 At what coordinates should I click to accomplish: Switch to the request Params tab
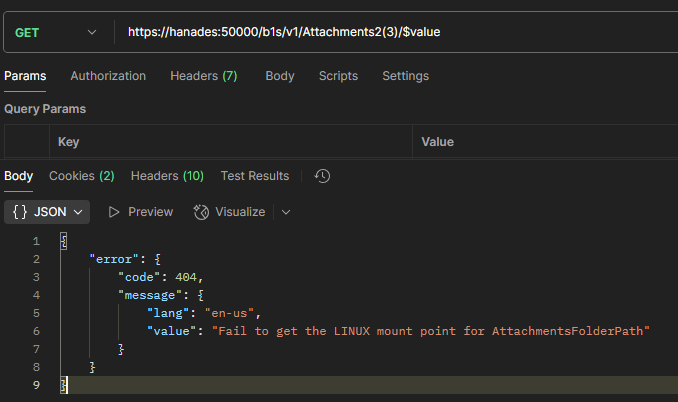pos(25,76)
